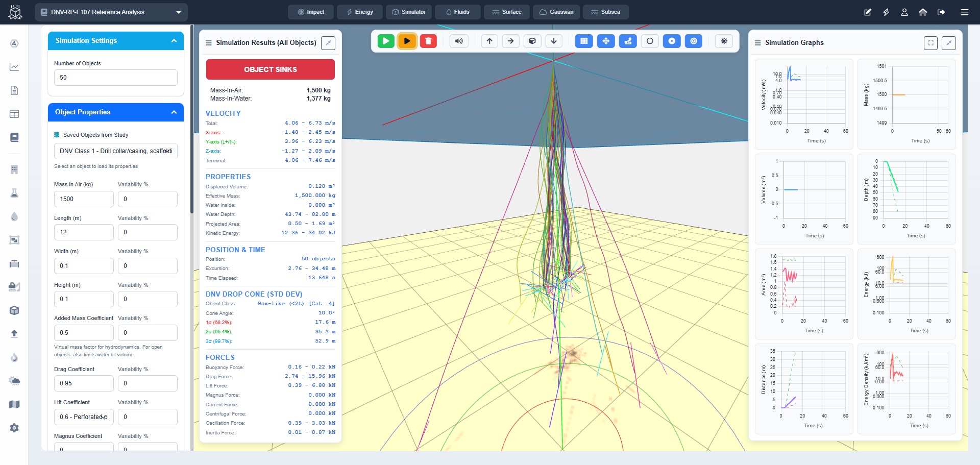Viewport: 980px width, 465px height.
Task: Toggle fullscreen on the Simulation Graphs panel
Action: click(x=930, y=43)
